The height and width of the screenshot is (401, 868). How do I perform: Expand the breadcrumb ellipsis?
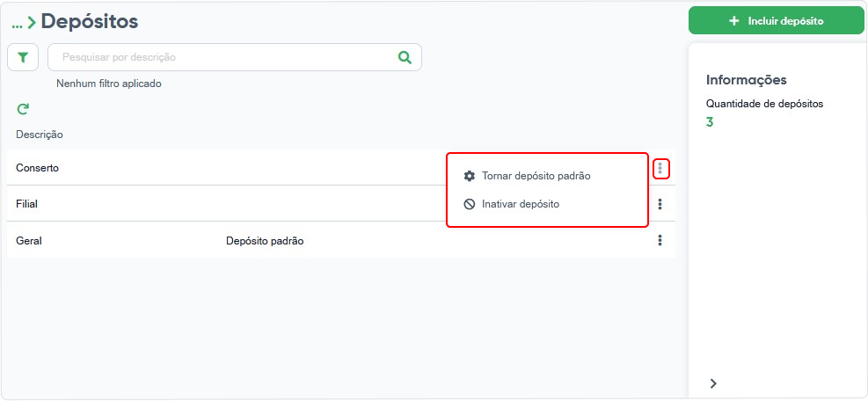(17, 25)
